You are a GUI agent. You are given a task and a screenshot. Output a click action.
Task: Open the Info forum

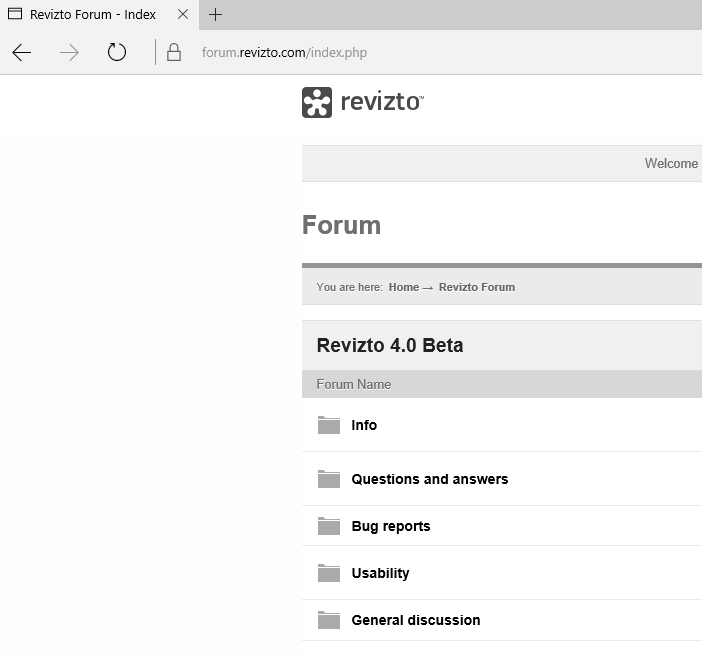click(364, 425)
